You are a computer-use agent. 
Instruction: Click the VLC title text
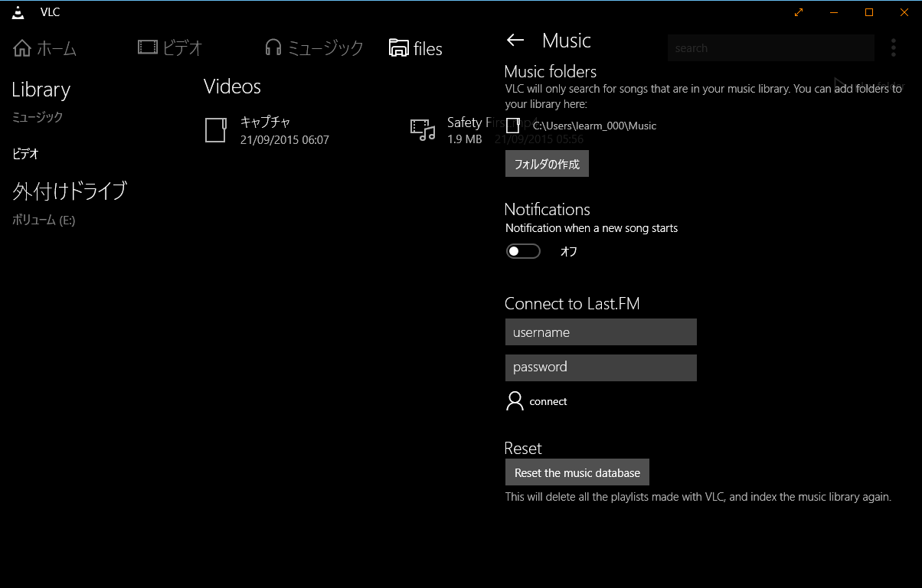click(x=51, y=12)
